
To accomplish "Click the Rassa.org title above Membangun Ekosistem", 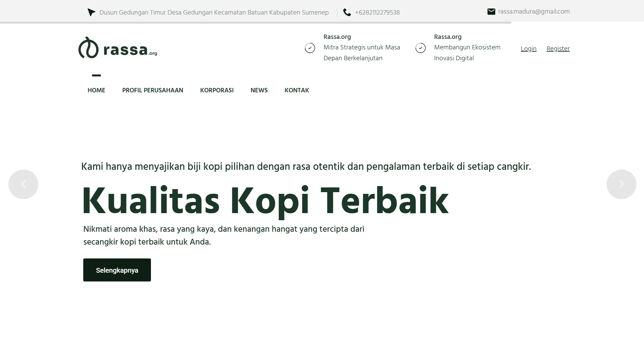I will 448,37.
